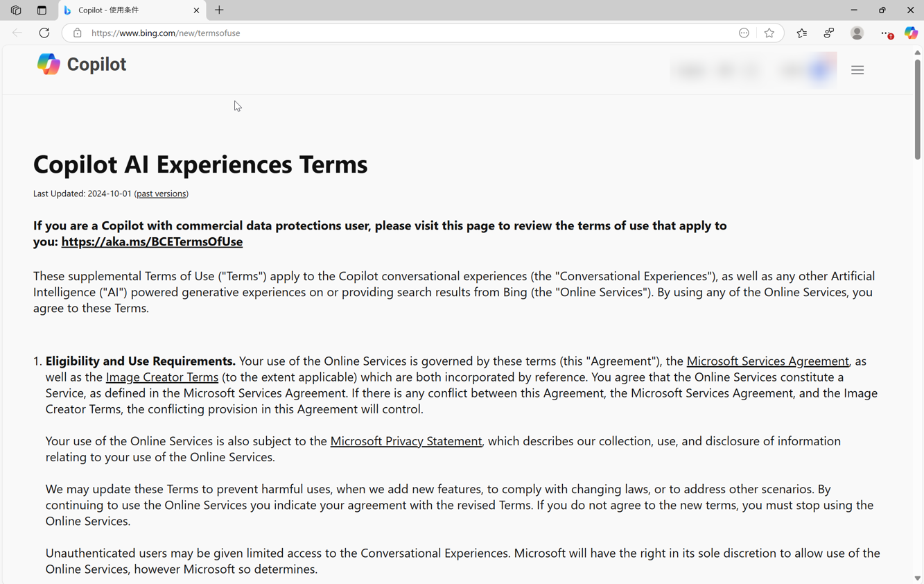Open the tab actions menu icon
The image size is (924, 584).
point(42,10)
